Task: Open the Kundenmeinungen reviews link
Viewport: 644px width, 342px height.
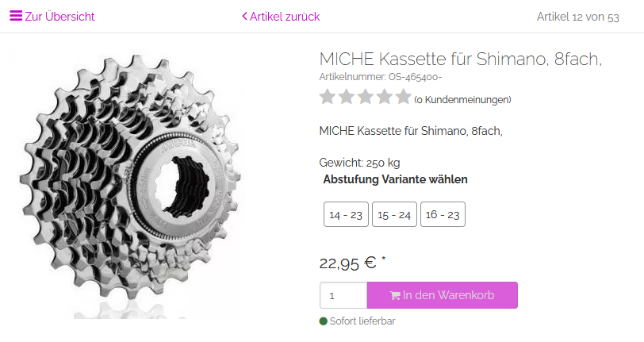Action: click(x=462, y=100)
